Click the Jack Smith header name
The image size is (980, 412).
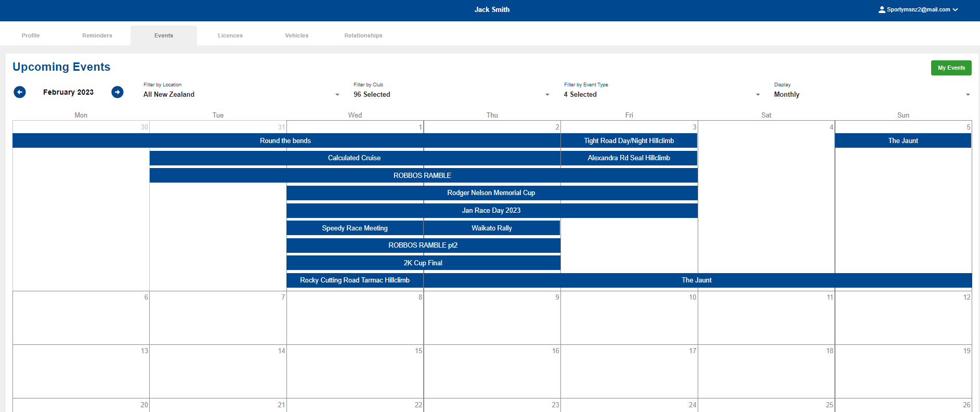click(x=492, y=9)
